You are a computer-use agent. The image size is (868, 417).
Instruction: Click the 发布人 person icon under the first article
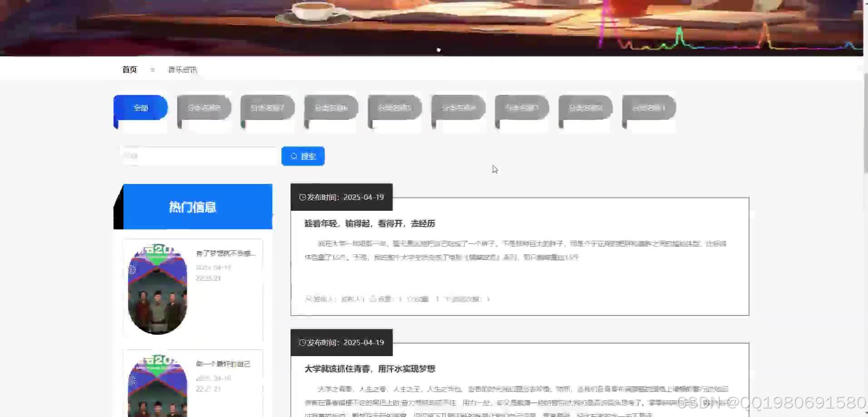coord(308,299)
